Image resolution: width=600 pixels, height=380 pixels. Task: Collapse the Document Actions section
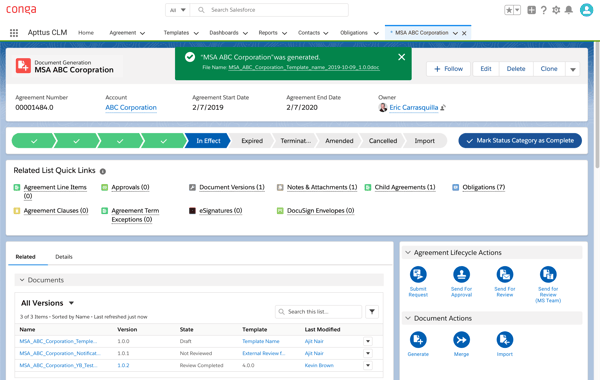[x=408, y=318]
